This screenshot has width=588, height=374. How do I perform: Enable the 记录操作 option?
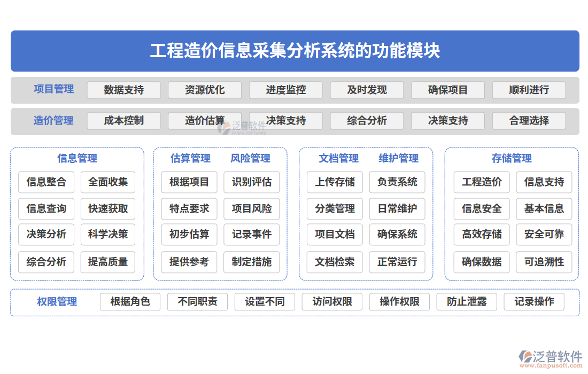coord(533,302)
